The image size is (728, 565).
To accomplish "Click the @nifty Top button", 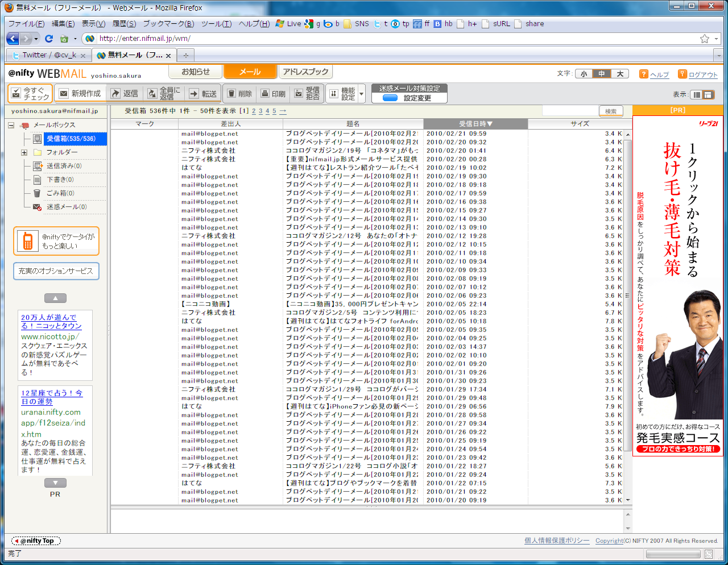I will click(36, 541).
